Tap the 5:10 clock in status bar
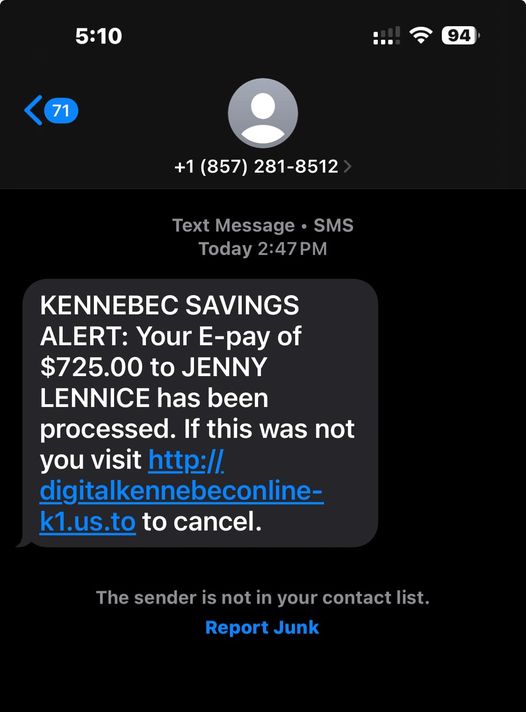 [x=99, y=36]
